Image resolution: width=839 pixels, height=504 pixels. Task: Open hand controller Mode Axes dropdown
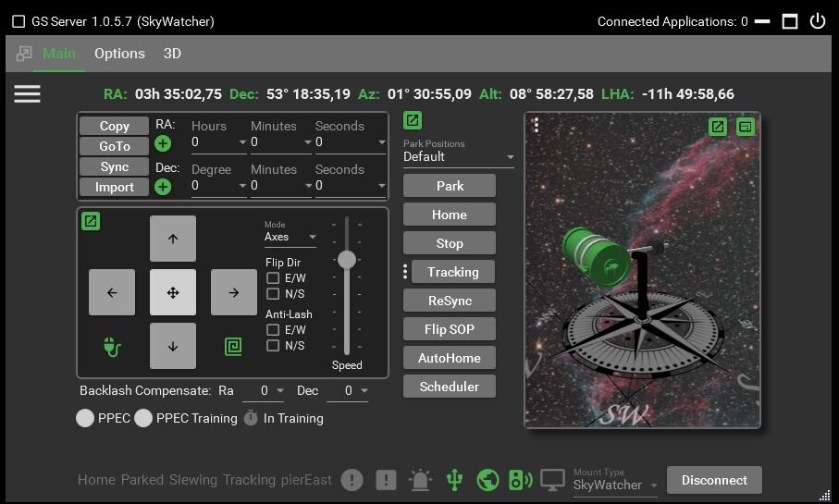click(x=290, y=237)
